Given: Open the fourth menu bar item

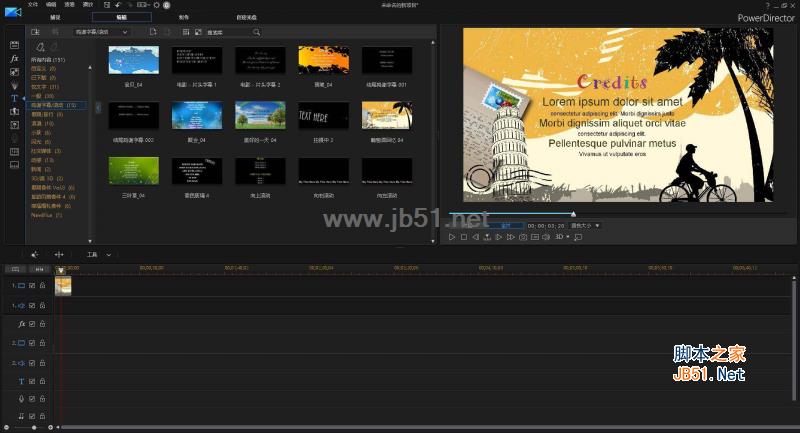Looking at the screenshot, I should (x=88, y=5).
